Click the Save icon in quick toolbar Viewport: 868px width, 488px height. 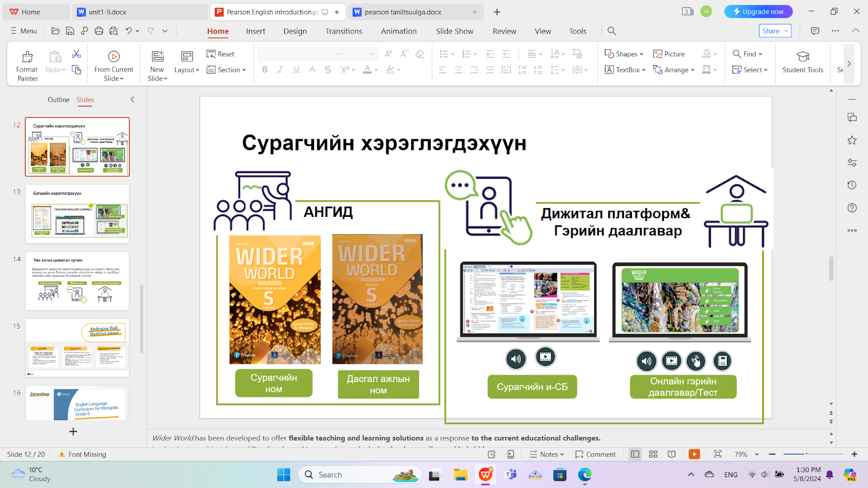pos(70,31)
